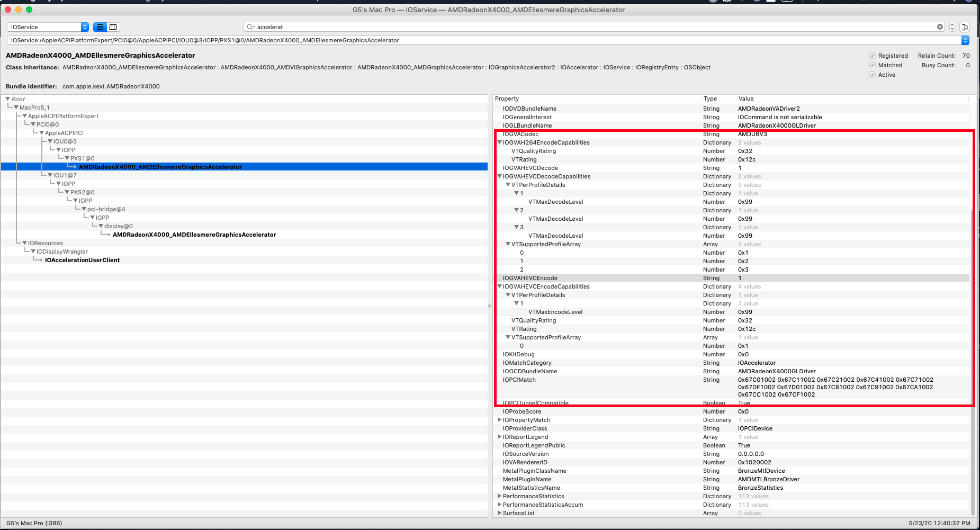
Task: Open the IOService plane dropdown
Action: click(x=48, y=27)
